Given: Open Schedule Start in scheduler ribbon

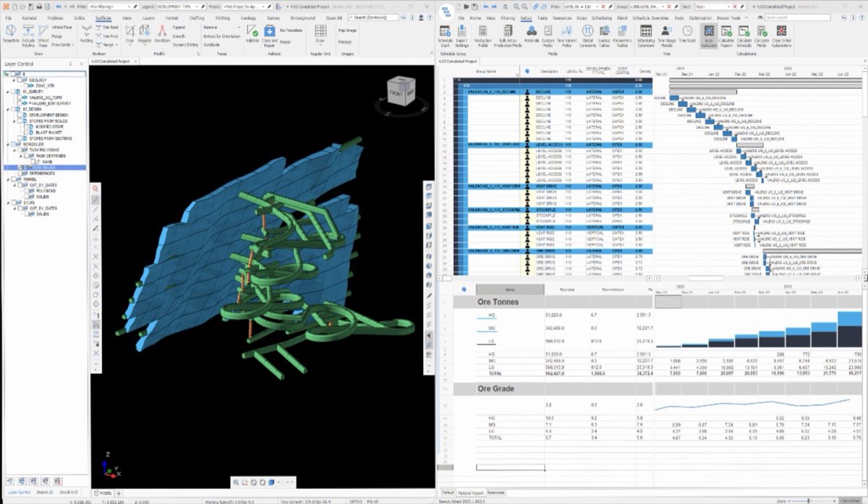Looking at the screenshot, I should coord(445,35).
